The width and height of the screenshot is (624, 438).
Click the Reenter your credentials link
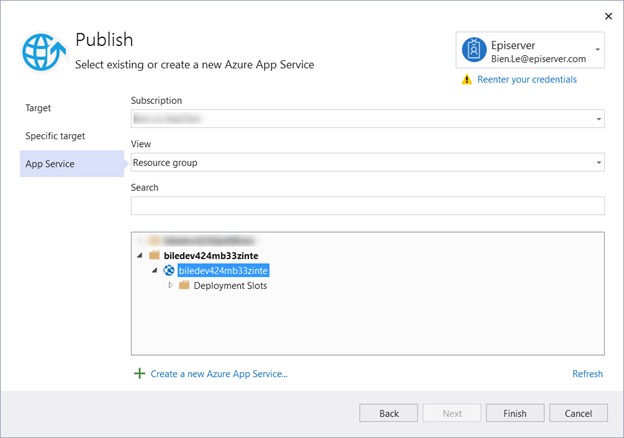pos(527,80)
